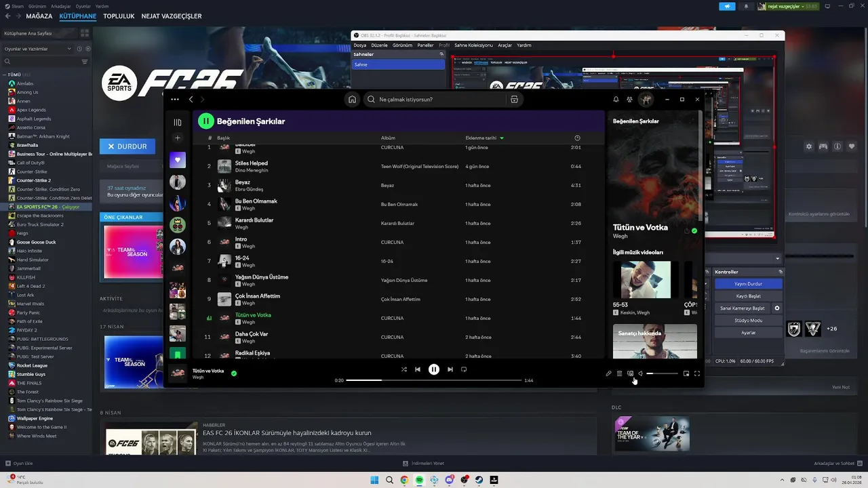Click the DURDUR stop game button
This screenshot has height=488, width=868.
(x=127, y=146)
